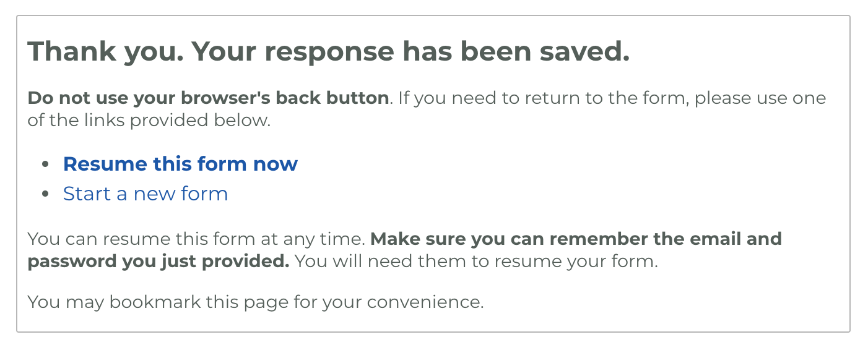This screenshot has width=868, height=350.
Task: Click the bold words password you just provided
Action: 158,261
